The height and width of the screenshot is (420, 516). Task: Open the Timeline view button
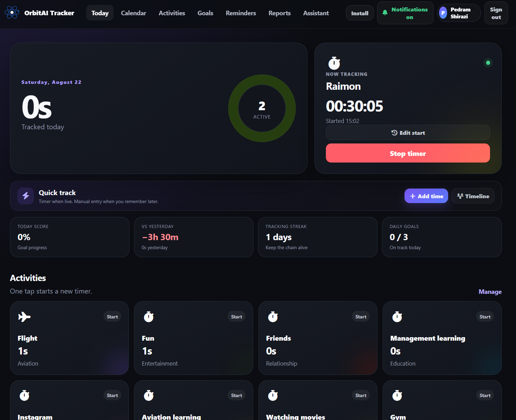473,196
